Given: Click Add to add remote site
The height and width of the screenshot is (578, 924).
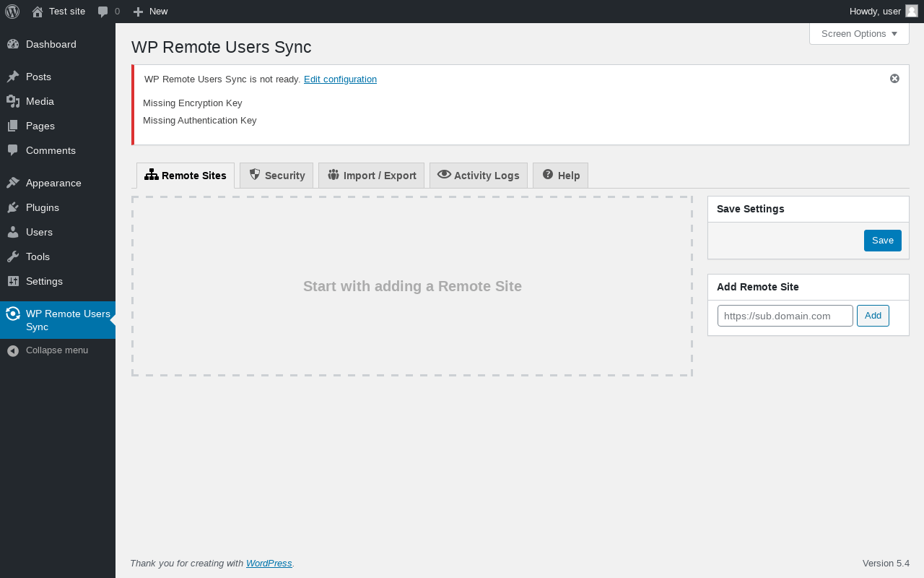Looking at the screenshot, I should click(x=873, y=316).
